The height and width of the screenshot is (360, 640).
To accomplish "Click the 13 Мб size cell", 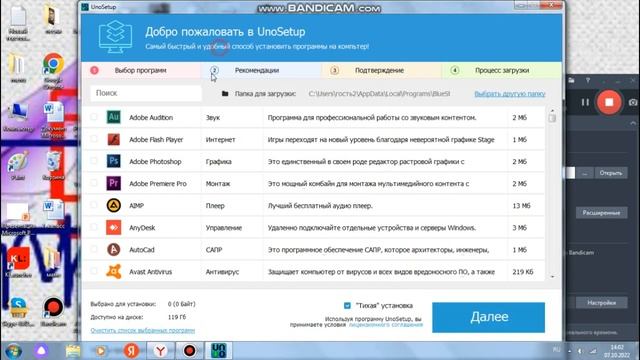I will click(x=521, y=206).
